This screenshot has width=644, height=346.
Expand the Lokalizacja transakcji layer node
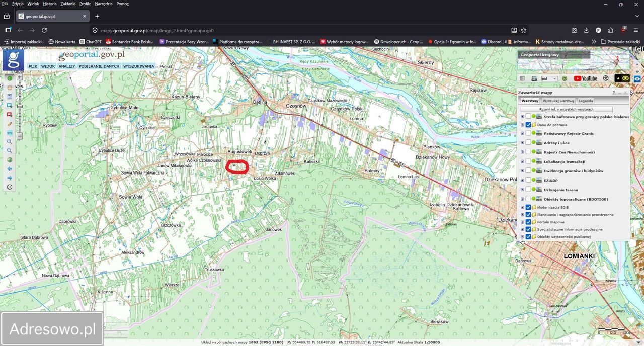(522, 161)
